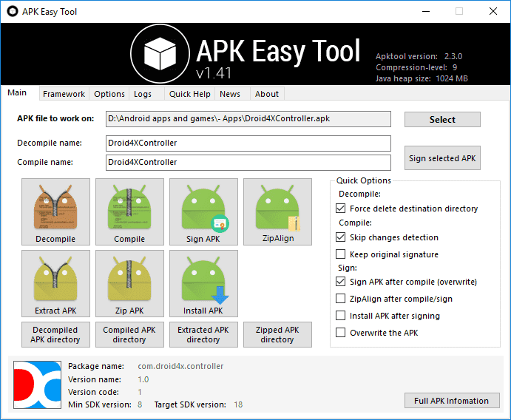This screenshot has height=420, width=511.
Task: Click the Decompile name field
Action: click(x=248, y=143)
